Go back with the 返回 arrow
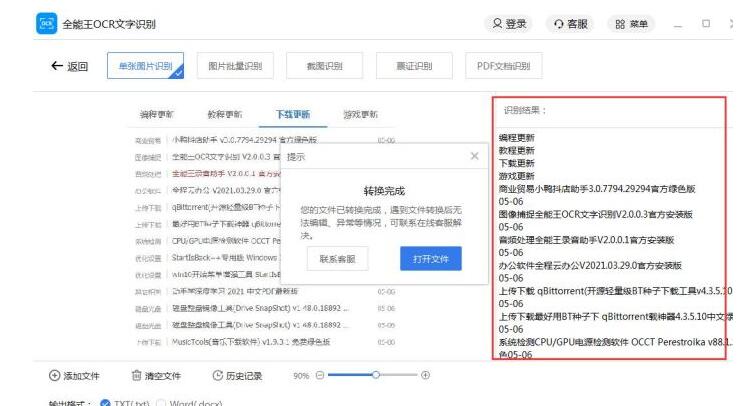Viewport: 754px width, 406px height. [69, 66]
